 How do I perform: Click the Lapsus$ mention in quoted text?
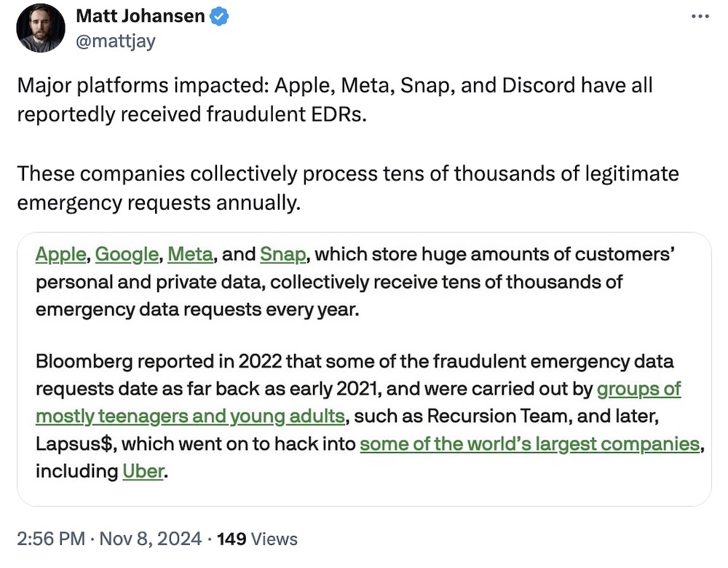(x=74, y=443)
